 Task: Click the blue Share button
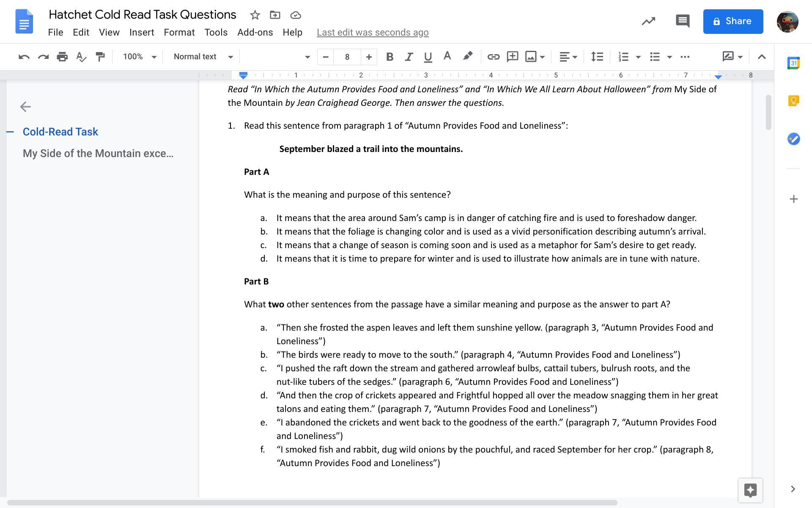[x=732, y=21]
